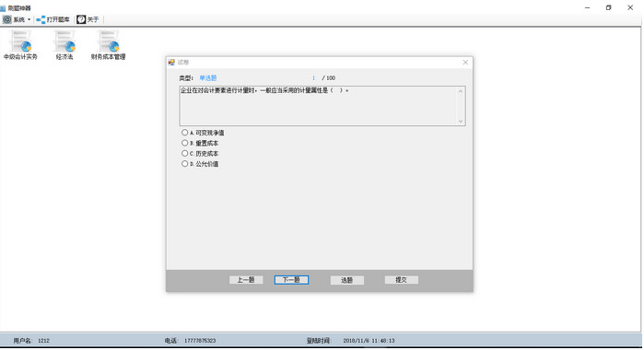This screenshot has width=644, height=350.
Task: Select answer C. 历史成本
Action: [x=200, y=153]
